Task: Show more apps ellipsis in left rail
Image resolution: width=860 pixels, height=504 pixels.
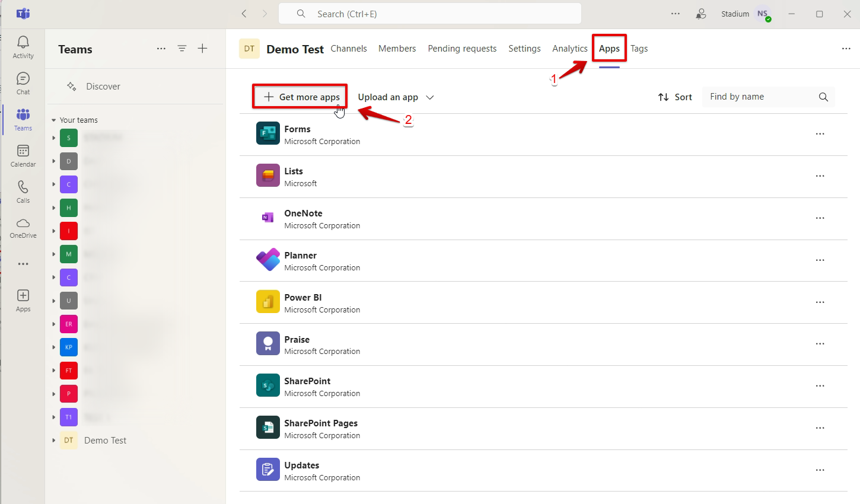Action: click(23, 264)
